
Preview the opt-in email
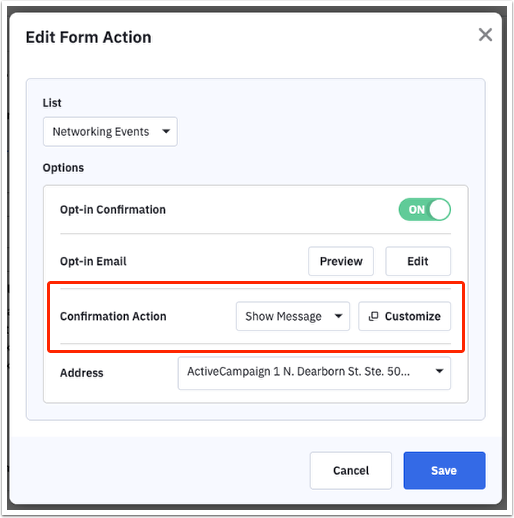pos(341,261)
